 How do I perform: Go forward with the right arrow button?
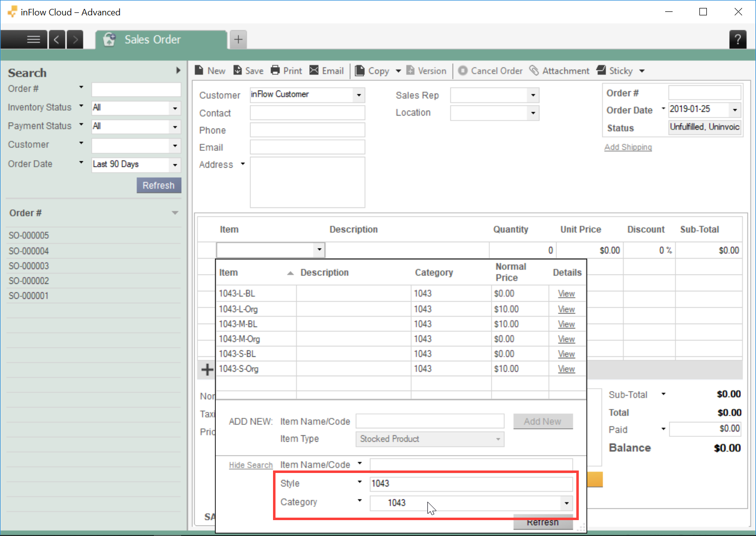pos(75,39)
